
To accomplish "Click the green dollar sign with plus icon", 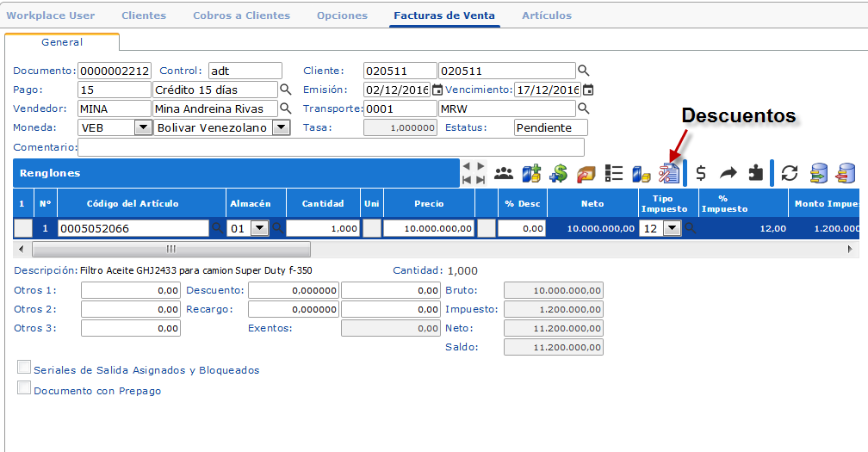I will tap(559, 174).
